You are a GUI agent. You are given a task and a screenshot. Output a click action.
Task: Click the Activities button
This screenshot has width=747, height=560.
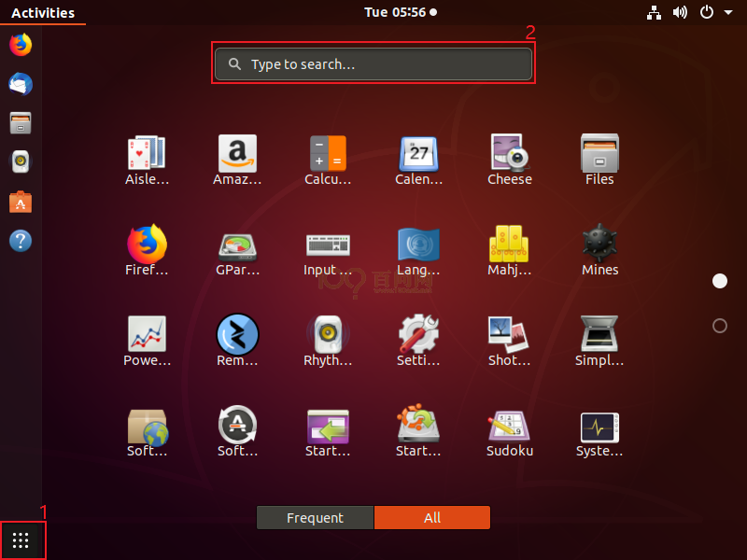click(x=43, y=12)
